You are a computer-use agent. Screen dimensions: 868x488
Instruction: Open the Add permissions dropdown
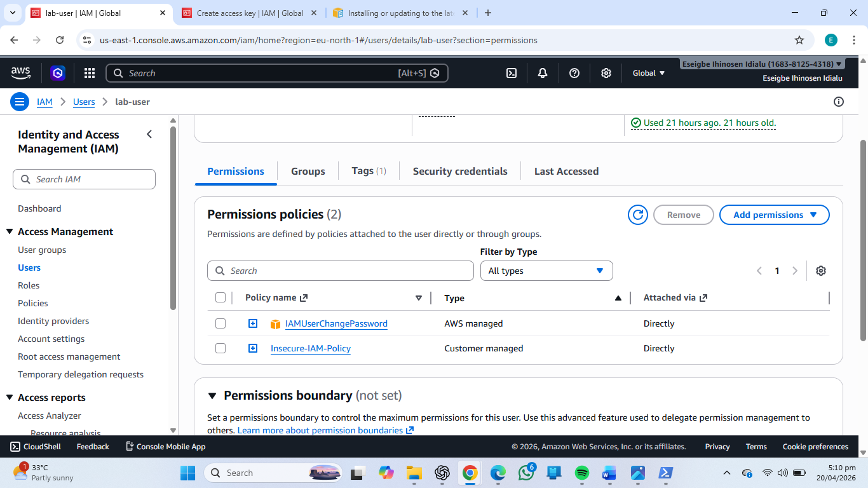(x=775, y=215)
